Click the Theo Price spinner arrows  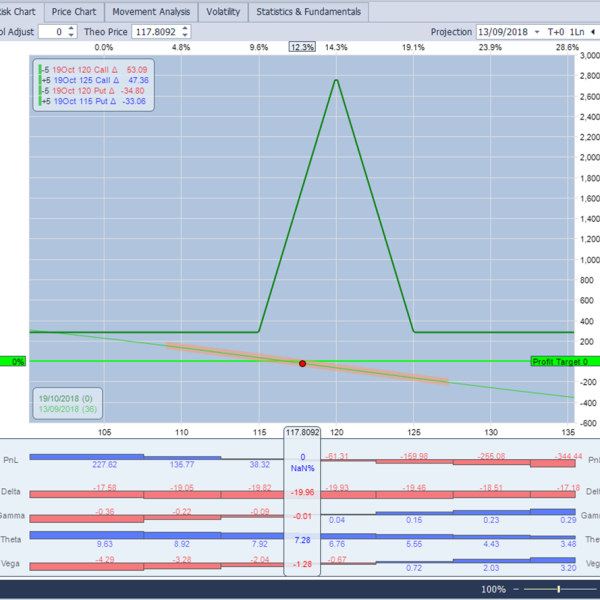186,32
